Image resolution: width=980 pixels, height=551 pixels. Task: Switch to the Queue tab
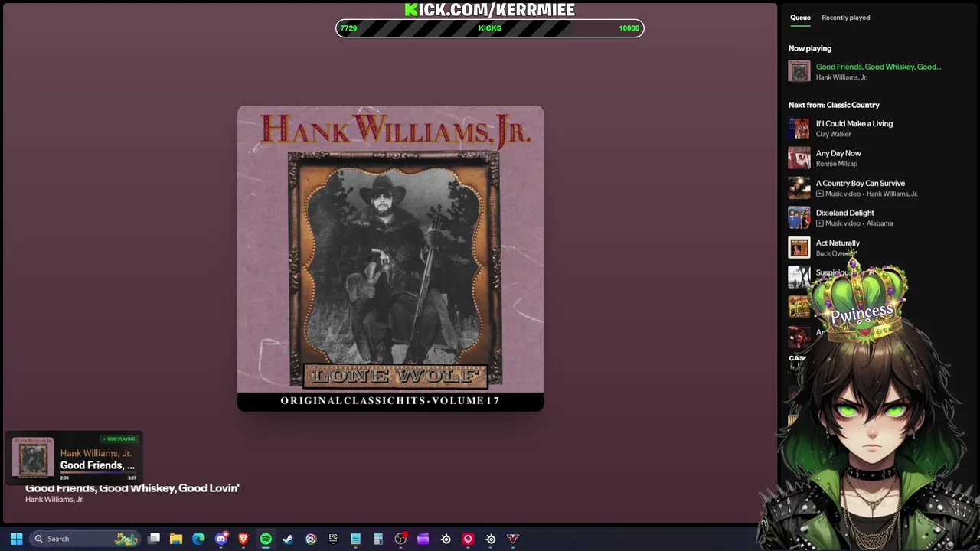[800, 18]
